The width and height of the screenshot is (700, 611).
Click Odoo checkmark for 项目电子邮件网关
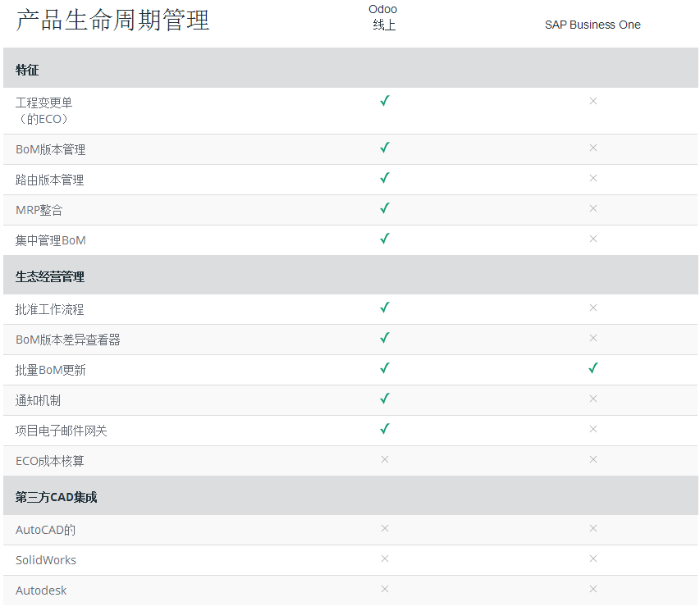[x=385, y=429]
